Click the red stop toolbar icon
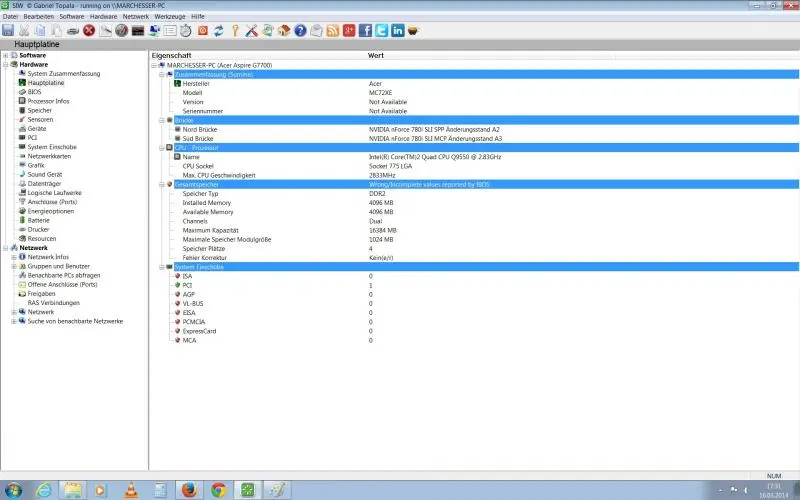800x500 pixels. click(x=89, y=31)
